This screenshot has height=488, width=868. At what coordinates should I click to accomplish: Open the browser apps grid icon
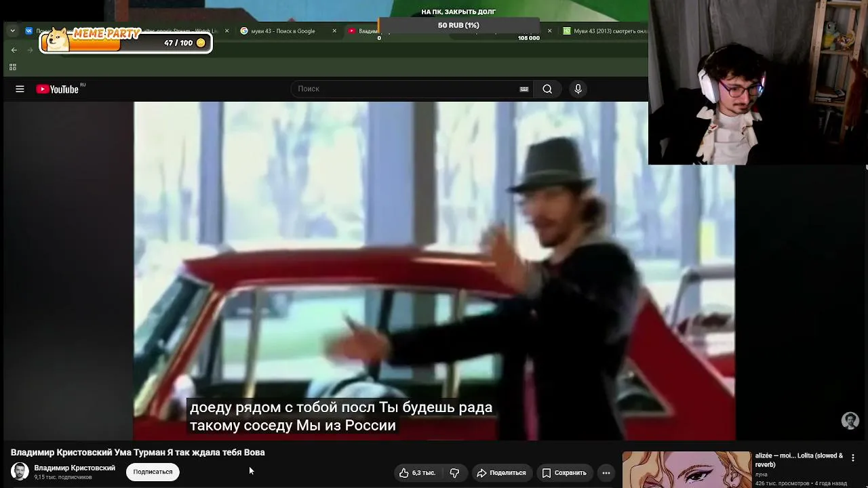[x=12, y=67]
